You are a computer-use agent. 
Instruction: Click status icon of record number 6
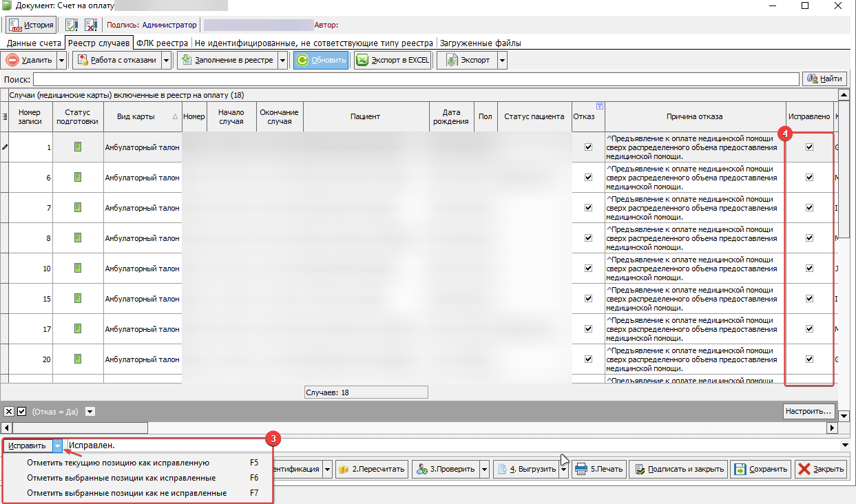point(78,177)
